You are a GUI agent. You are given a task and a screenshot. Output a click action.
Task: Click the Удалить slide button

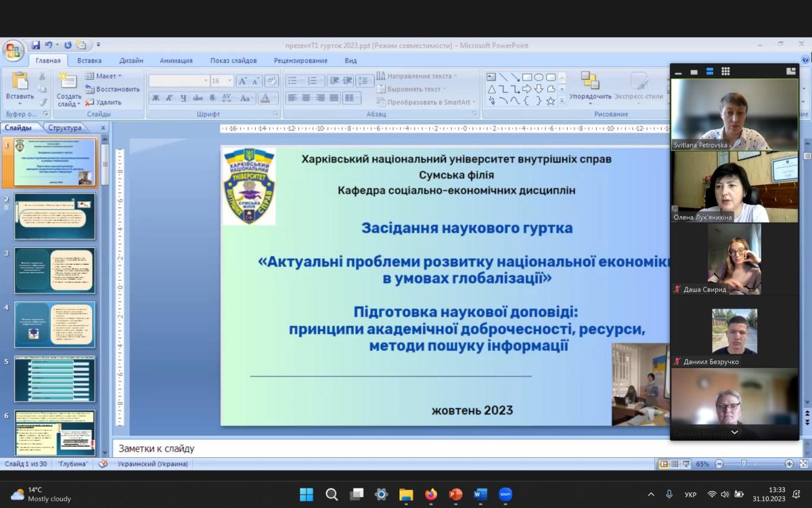(104, 102)
